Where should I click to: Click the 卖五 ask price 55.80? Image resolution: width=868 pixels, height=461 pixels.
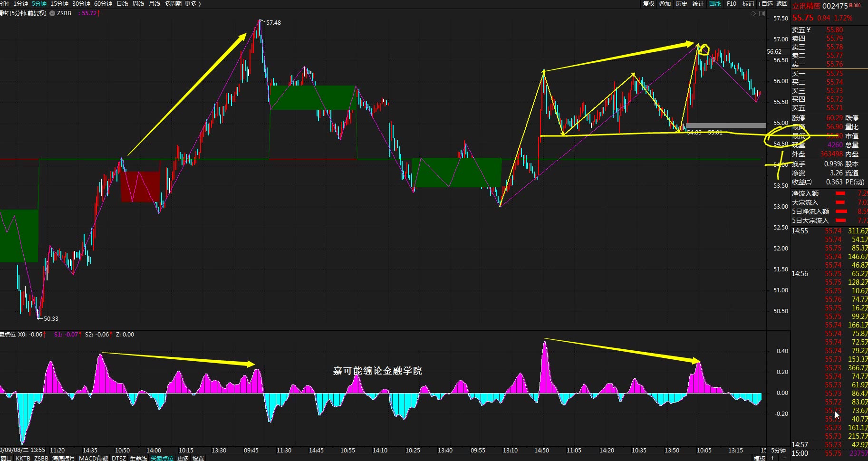coord(835,30)
